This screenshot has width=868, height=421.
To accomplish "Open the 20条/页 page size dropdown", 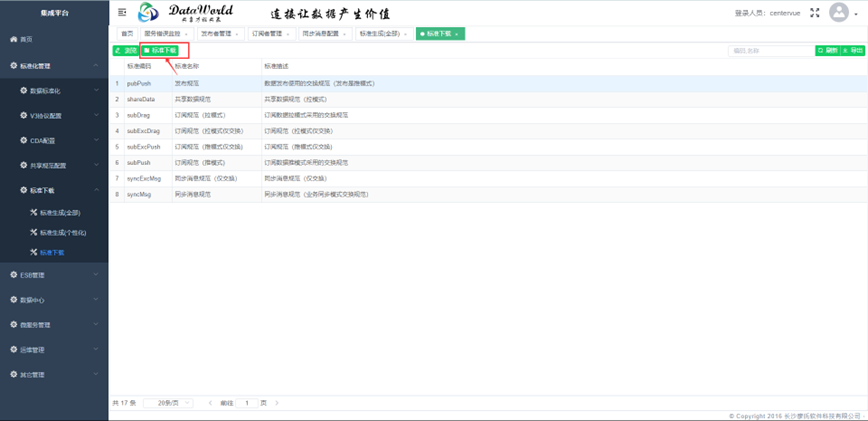I will 168,403.
